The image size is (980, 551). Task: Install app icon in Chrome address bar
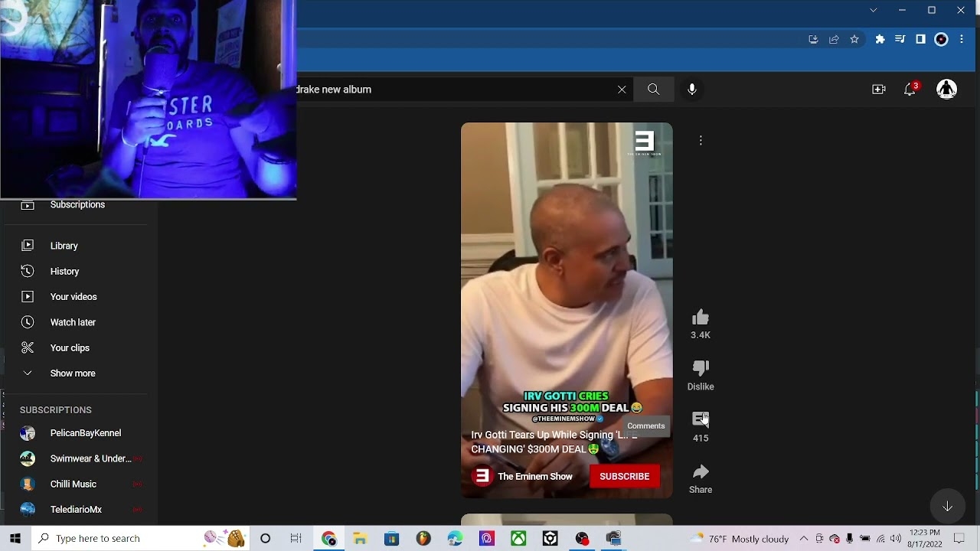[x=813, y=39]
